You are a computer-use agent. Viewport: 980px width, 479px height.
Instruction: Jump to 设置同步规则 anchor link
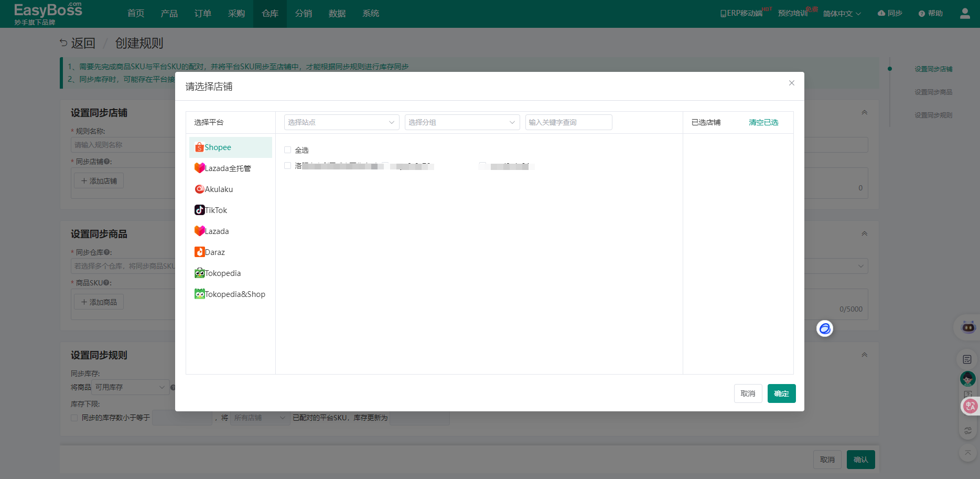pos(933,115)
